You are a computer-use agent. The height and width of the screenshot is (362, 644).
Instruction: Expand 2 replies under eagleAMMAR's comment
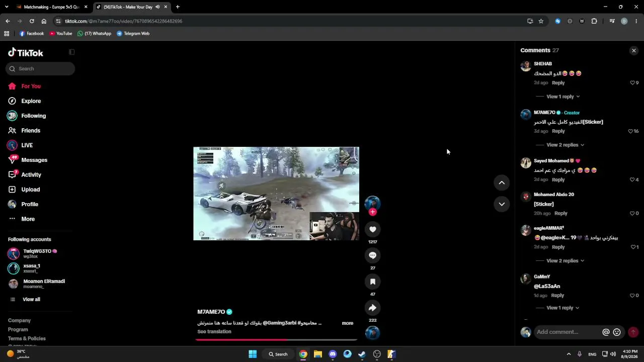point(566,260)
